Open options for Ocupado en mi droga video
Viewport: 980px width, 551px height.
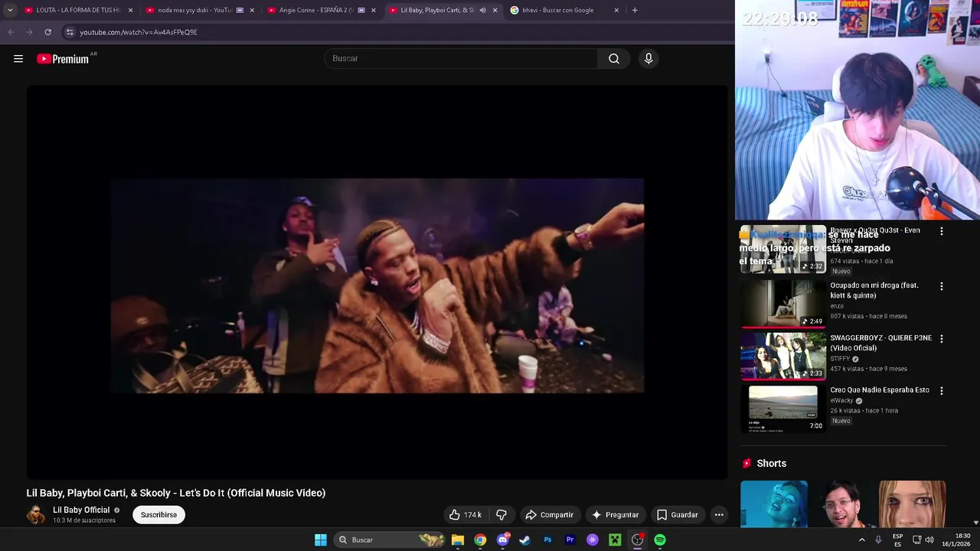[x=942, y=286]
